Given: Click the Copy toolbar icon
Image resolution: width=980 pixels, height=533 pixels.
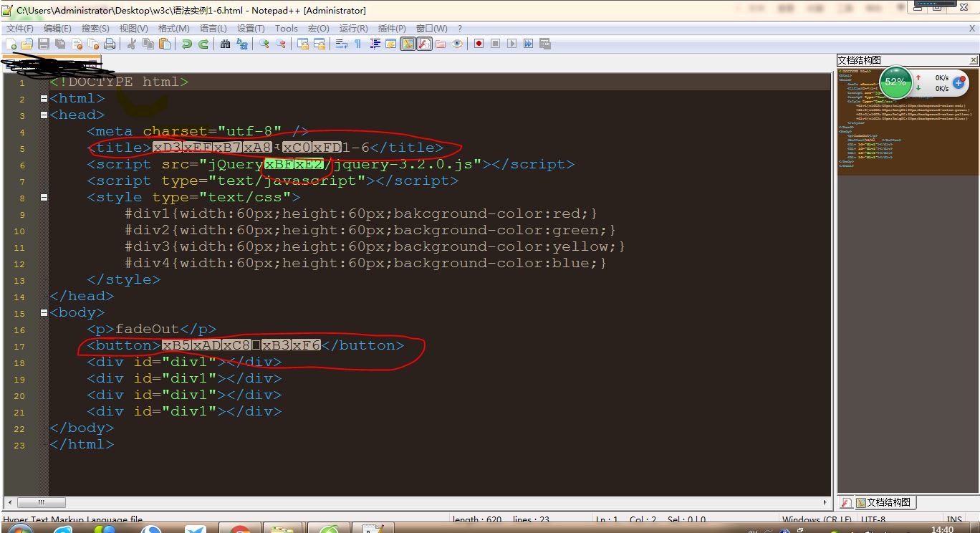Looking at the screenshot, I should click(148, 44).
